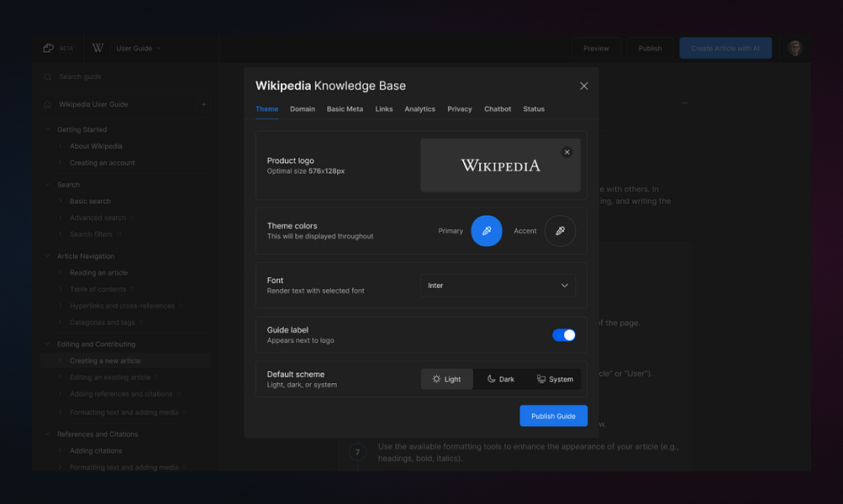Open the Inter font dropdown

[x=498, y=286]
